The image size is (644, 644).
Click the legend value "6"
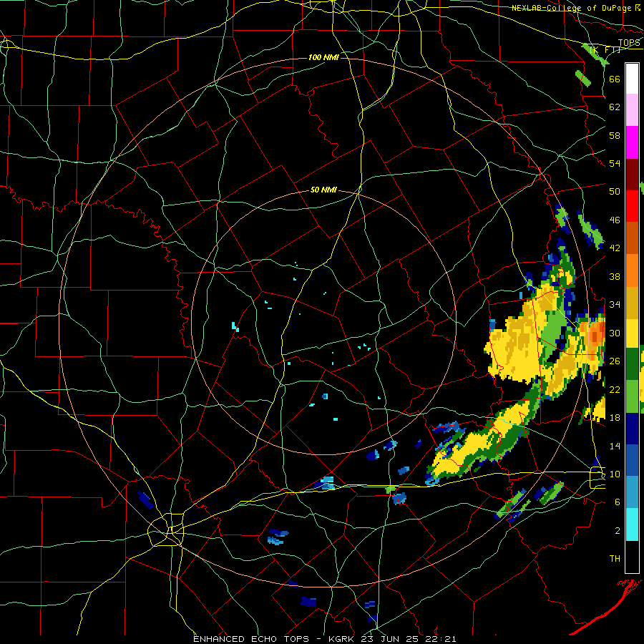coord(618,502)
